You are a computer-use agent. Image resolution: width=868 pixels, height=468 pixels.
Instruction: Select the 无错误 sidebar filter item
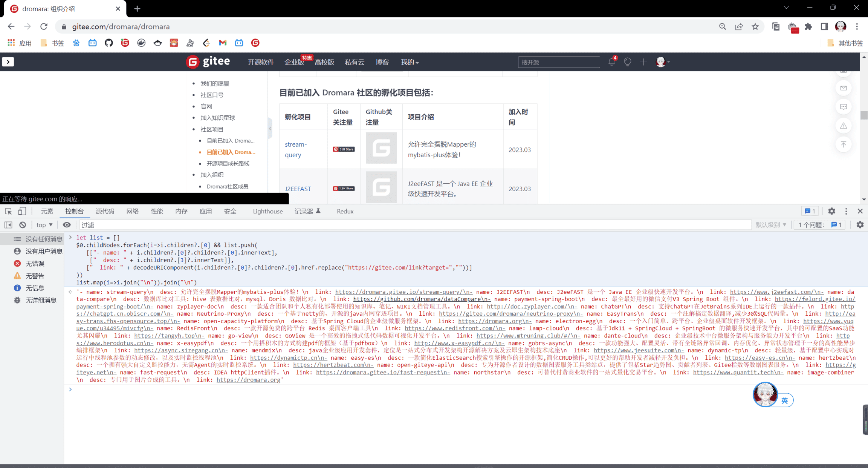35,263
